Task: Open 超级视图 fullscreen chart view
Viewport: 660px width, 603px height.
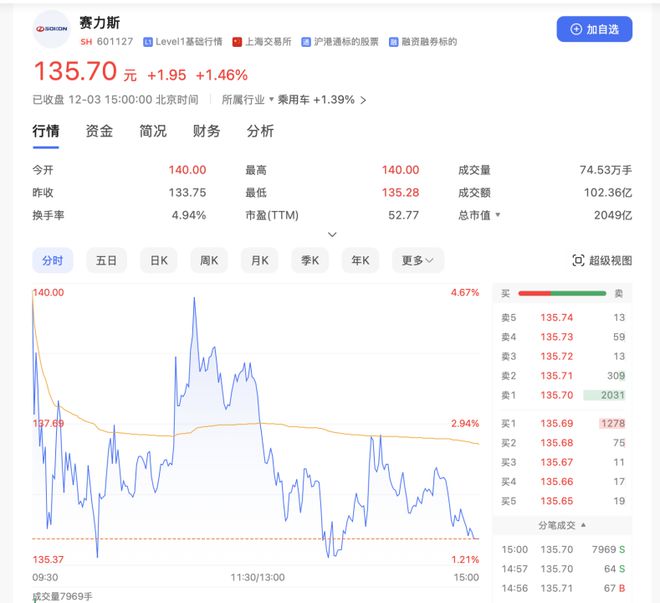Action: 602,260
